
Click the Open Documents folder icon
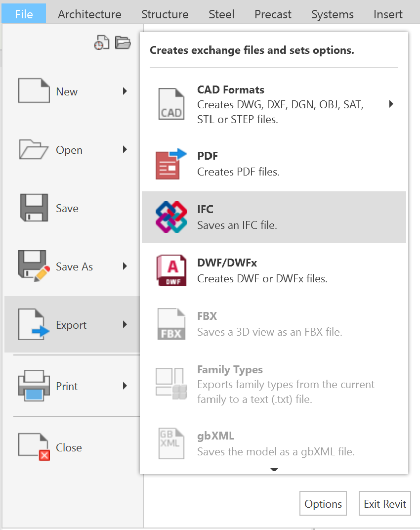[x=123, y=43]
